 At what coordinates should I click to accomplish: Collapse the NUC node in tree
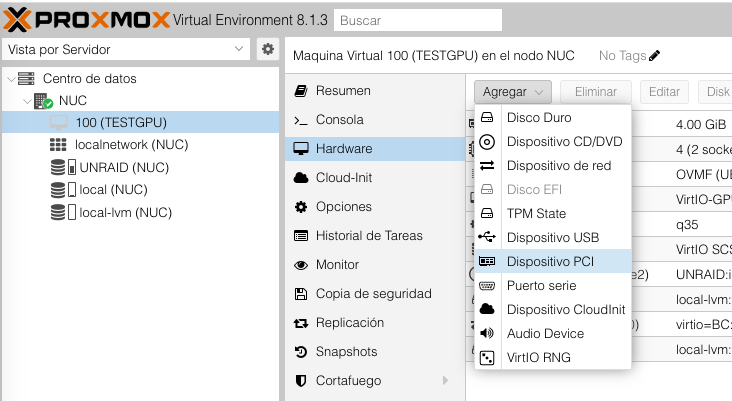[25, 101]
